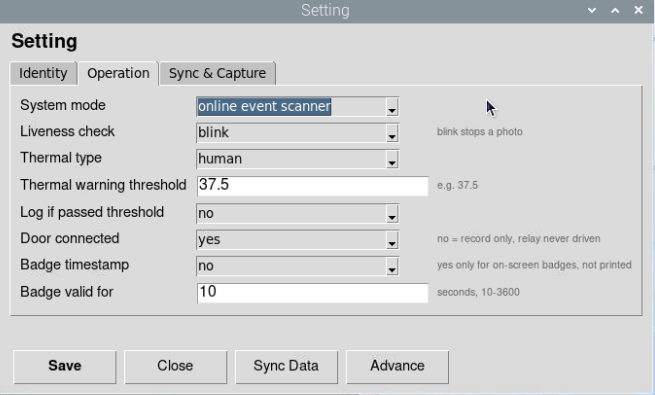Click the 'Liveness check' label

tap(67, 132)
